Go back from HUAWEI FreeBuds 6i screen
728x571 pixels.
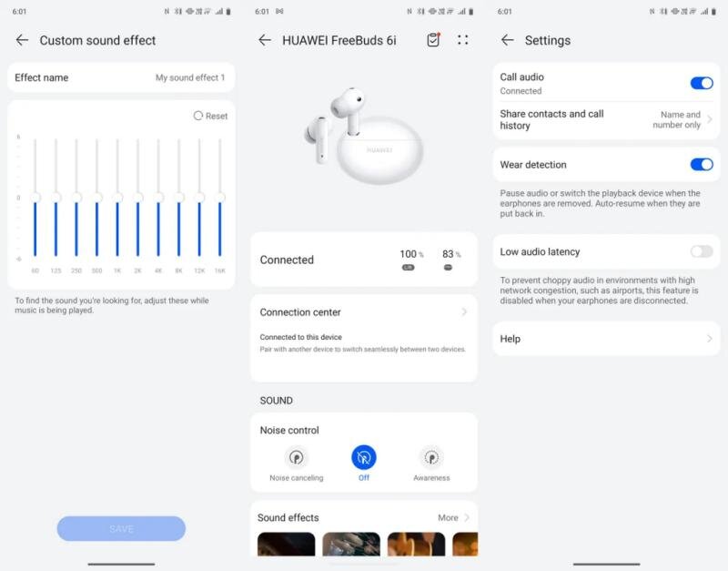click(x=265, y=40)
